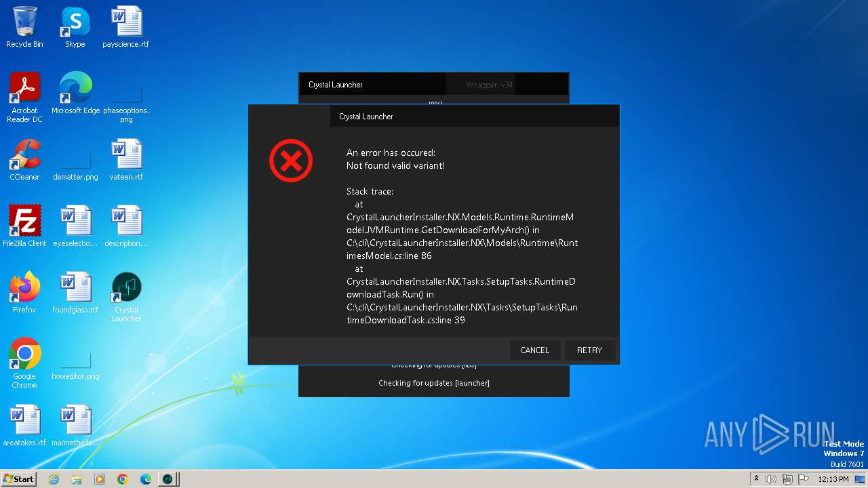Open Acrobat Reader DC shortcut
This screenshot has width=868, height=488.
pyautogui.click(x=24, y=98)
